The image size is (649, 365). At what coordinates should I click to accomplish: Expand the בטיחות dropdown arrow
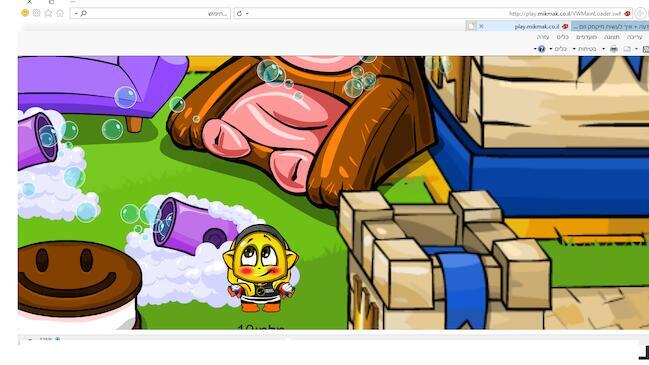pos(574,49)
